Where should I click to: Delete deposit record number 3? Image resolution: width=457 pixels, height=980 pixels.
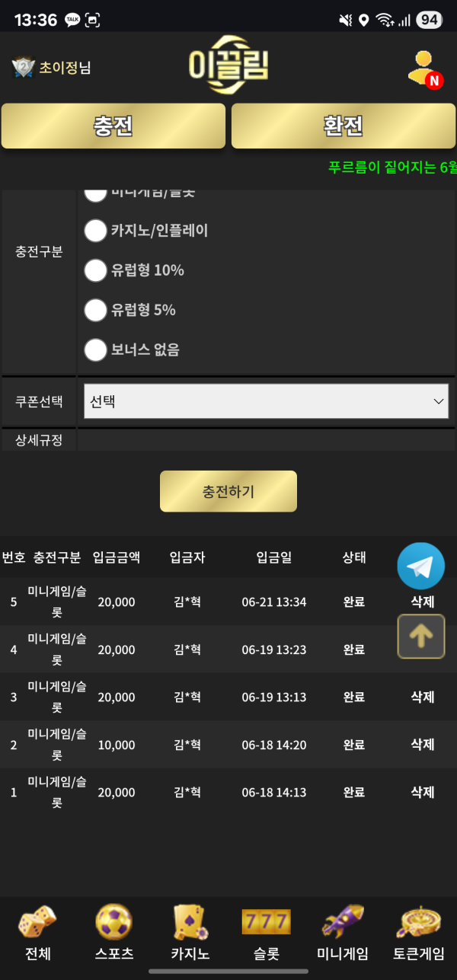tap(423, 697)
